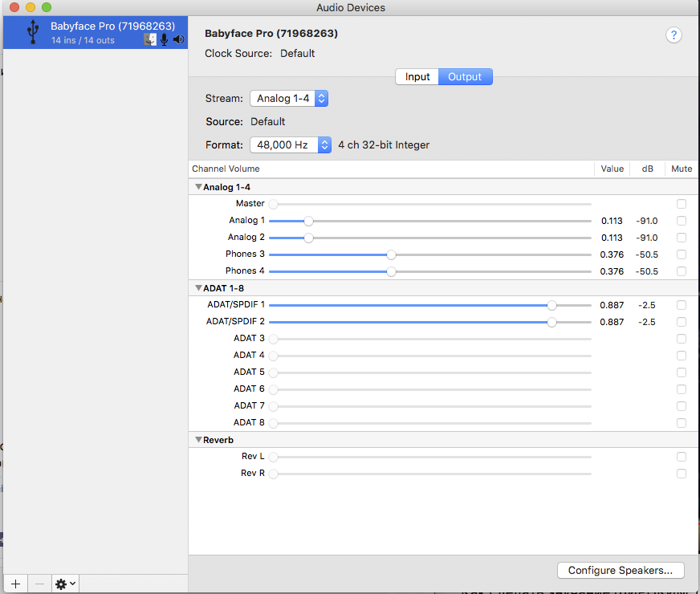Open the gear actions menu

(x=65, y=584)
